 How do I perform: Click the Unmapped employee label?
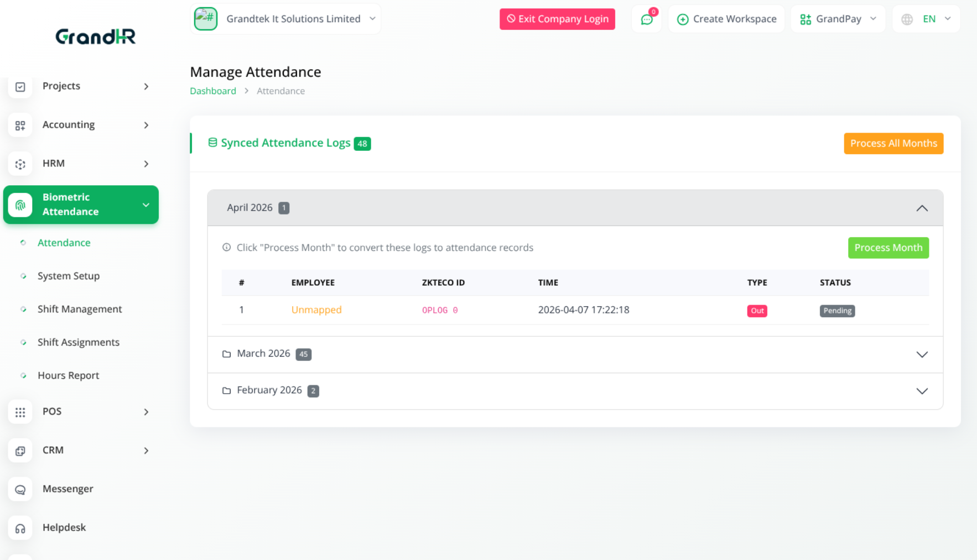point(316,310)
